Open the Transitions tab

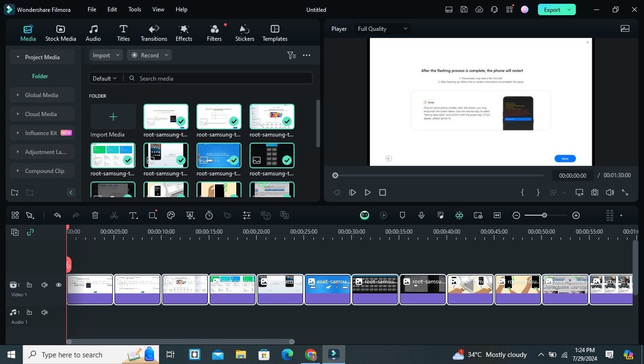click(x=154, y=33)
